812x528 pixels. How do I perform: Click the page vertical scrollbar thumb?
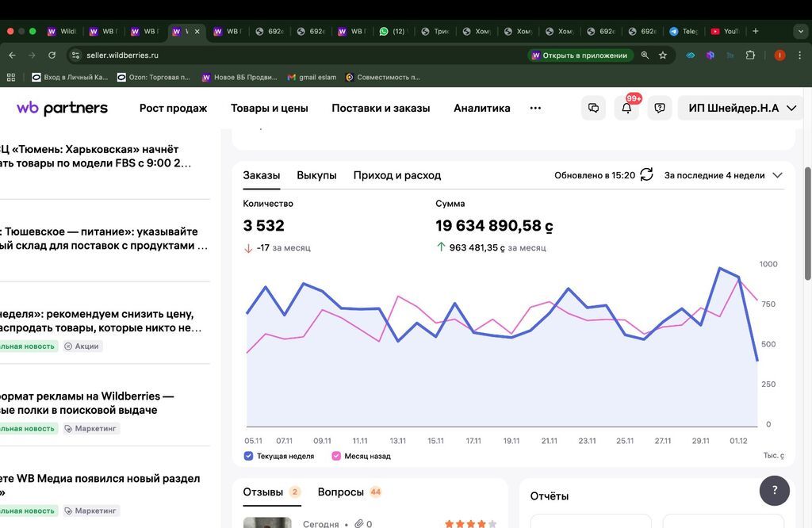point(807,224)
